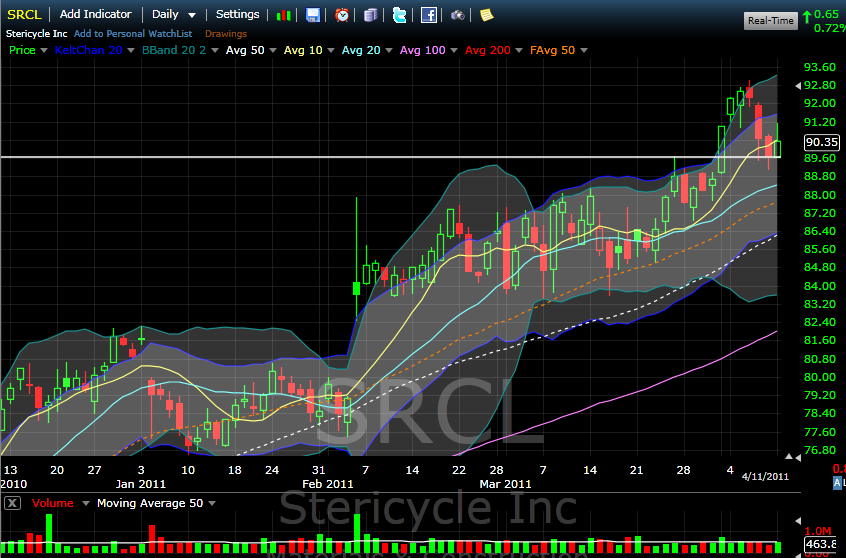The height and width of the screenshot is (558, 846).
Task: Click the 84.00 price scale value
Action: point(820,285)
